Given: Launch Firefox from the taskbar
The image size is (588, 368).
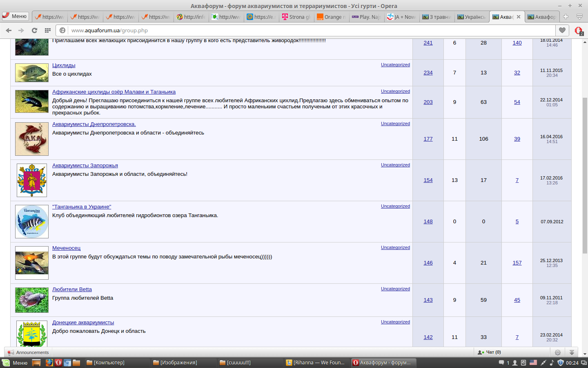Looking at the screenshot, I should (49, 363).
